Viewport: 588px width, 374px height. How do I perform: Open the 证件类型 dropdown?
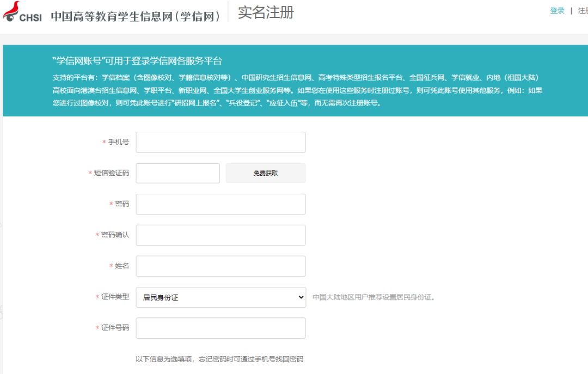220,297
